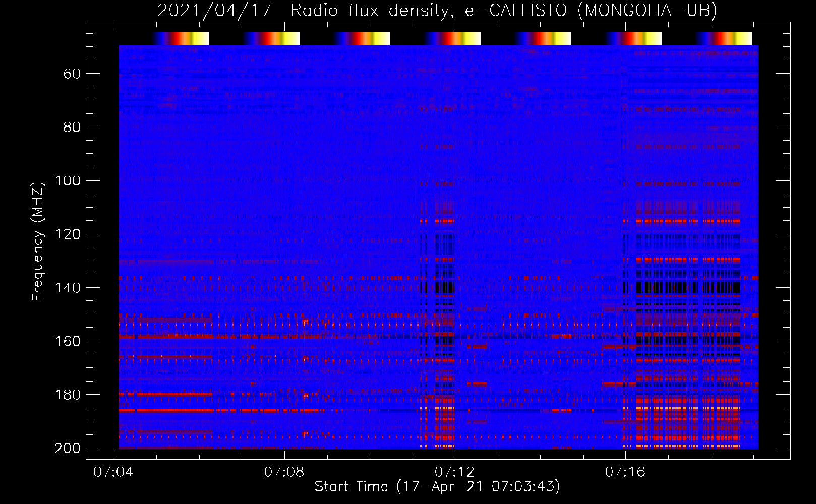Select the 160 frequency tick label
The image size is (816, 504).
click(x=68, y=341)
